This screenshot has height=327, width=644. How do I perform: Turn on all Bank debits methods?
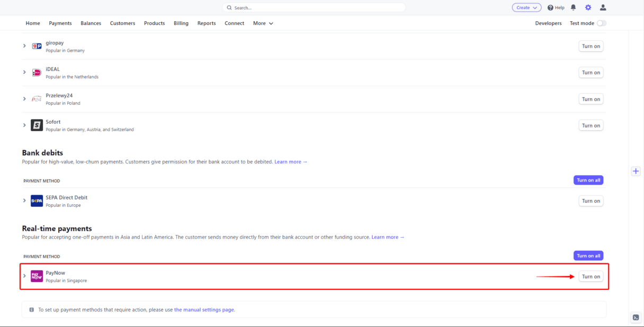point(588,180)
